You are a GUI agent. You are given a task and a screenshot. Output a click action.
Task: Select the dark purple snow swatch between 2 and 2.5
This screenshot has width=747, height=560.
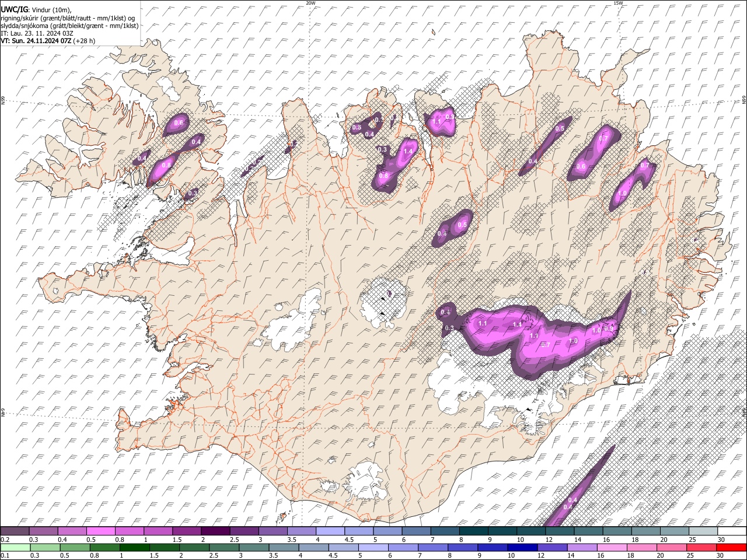click(x=215, y=531)
